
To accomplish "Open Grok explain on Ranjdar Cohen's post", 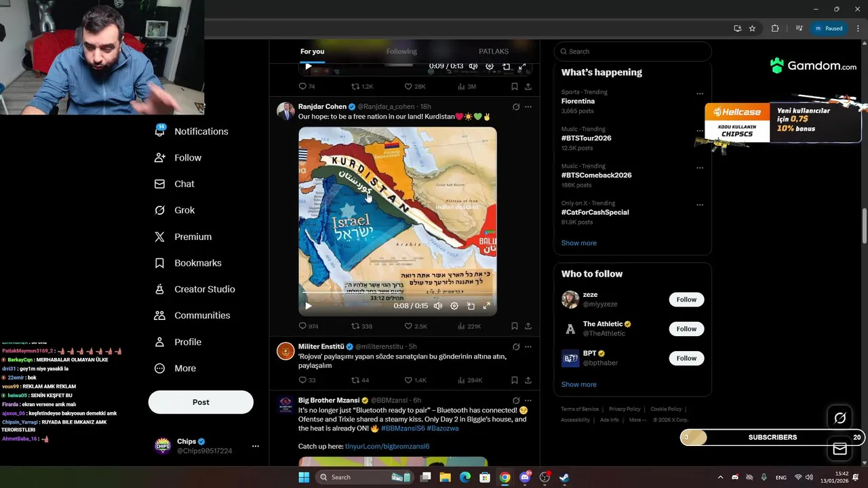I will [x=516, y=107].
